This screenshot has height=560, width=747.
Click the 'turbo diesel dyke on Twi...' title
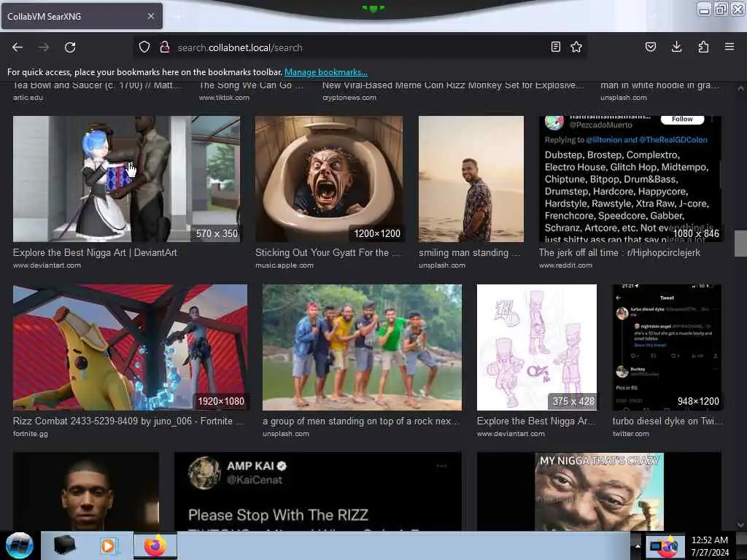tap(667, 421)
